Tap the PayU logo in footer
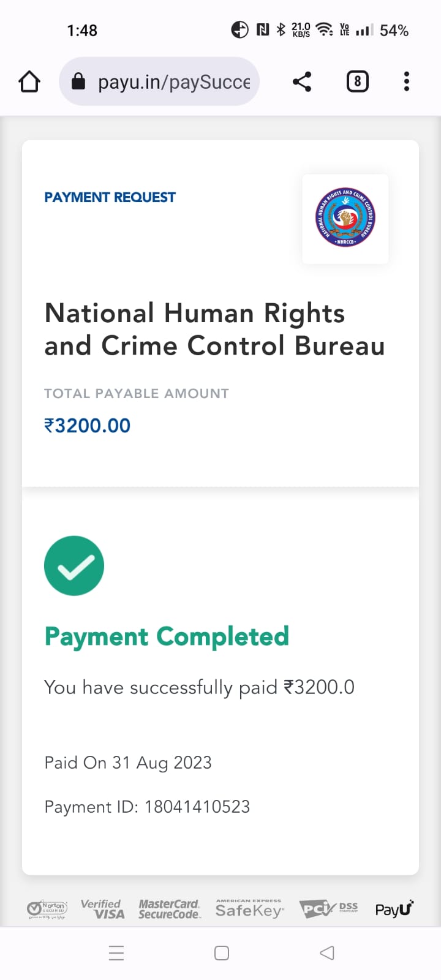441x980 pixels. point(394,909)
